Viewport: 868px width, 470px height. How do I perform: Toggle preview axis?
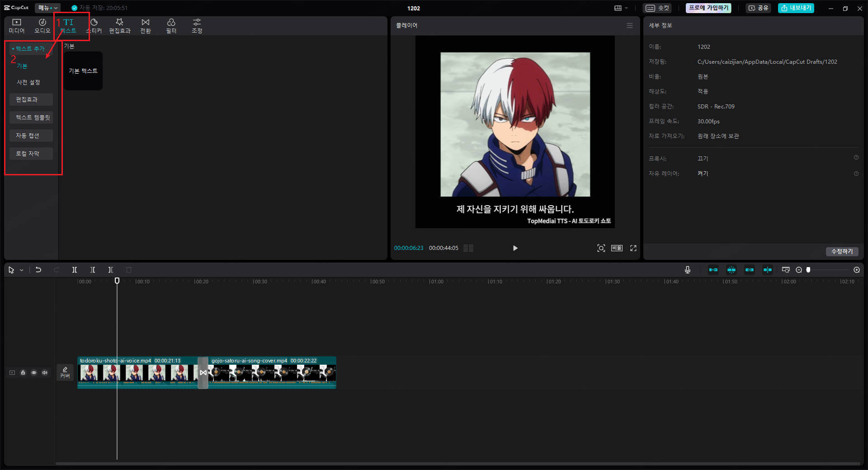click(768, 270)
